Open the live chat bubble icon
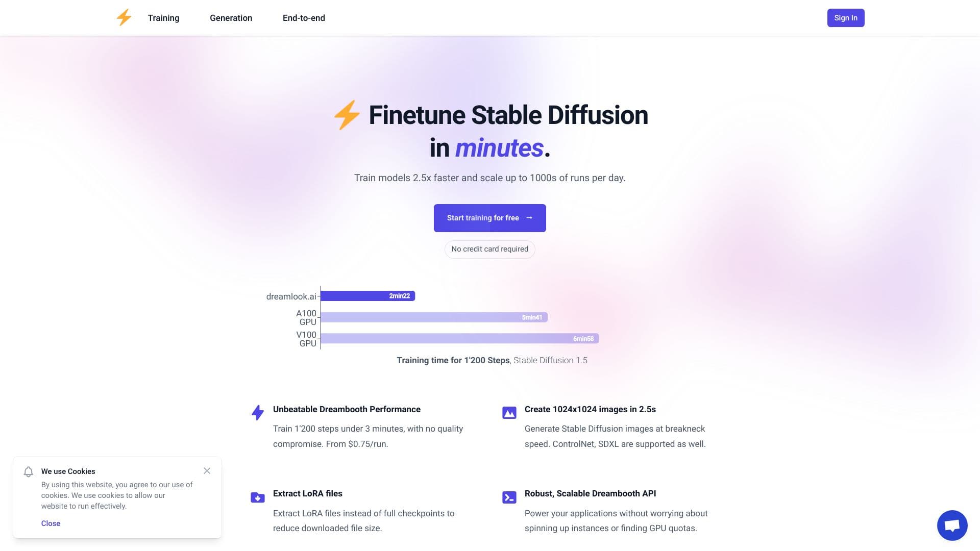 point(952,525)
